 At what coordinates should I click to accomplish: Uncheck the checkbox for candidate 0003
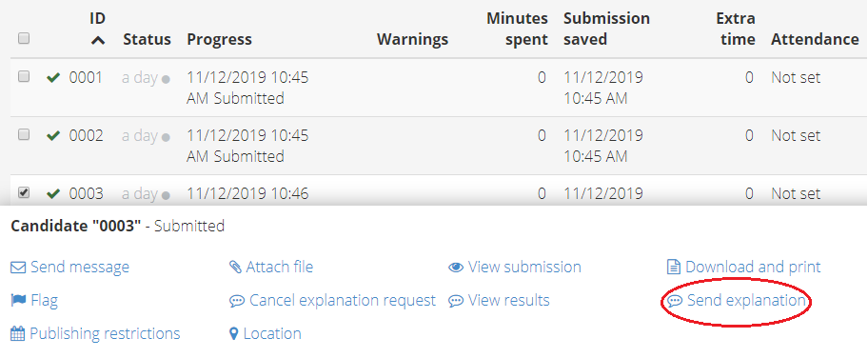point(24,192)
